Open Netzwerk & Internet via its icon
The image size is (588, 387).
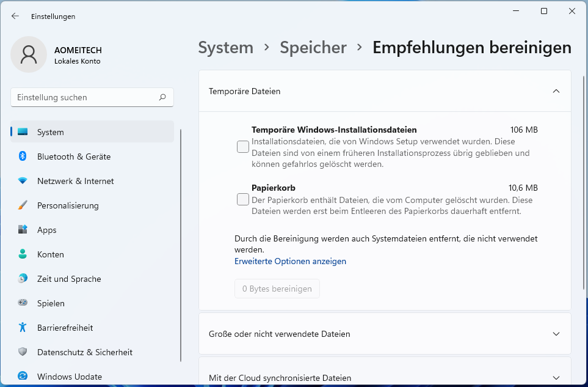tap(23, 181)
